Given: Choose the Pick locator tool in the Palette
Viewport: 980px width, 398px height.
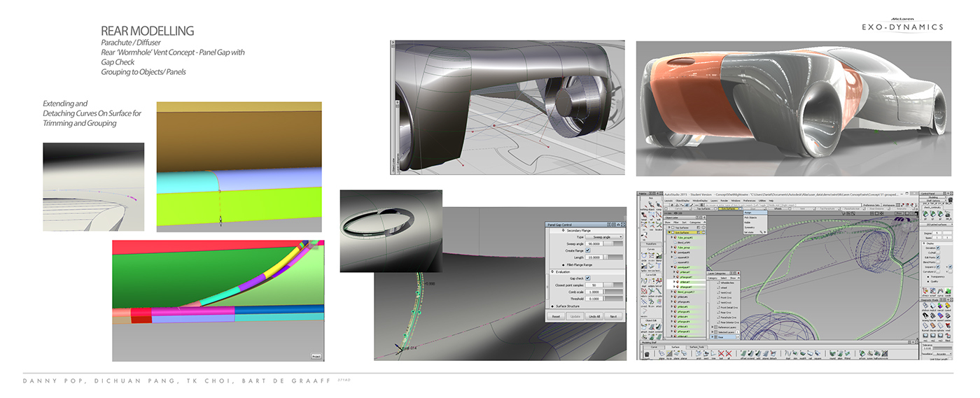Looking at the screenshot, I should [x=659, y=225].
